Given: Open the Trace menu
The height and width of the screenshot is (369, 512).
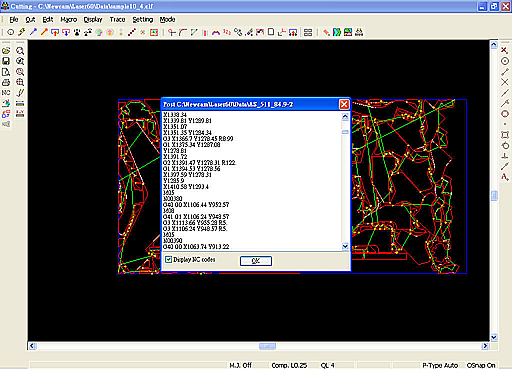Looking at the screenshot, I should pos(117,20).
